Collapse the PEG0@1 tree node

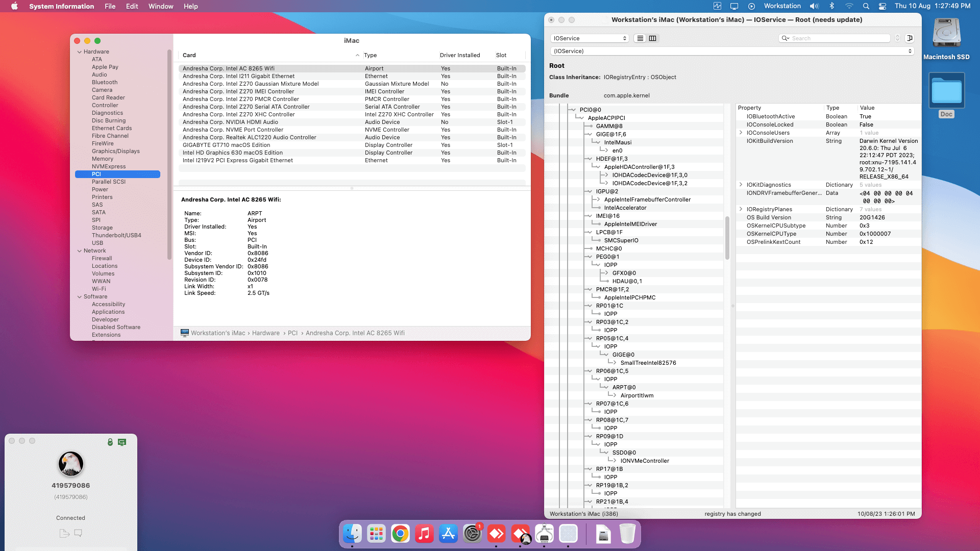coord(590,257)
